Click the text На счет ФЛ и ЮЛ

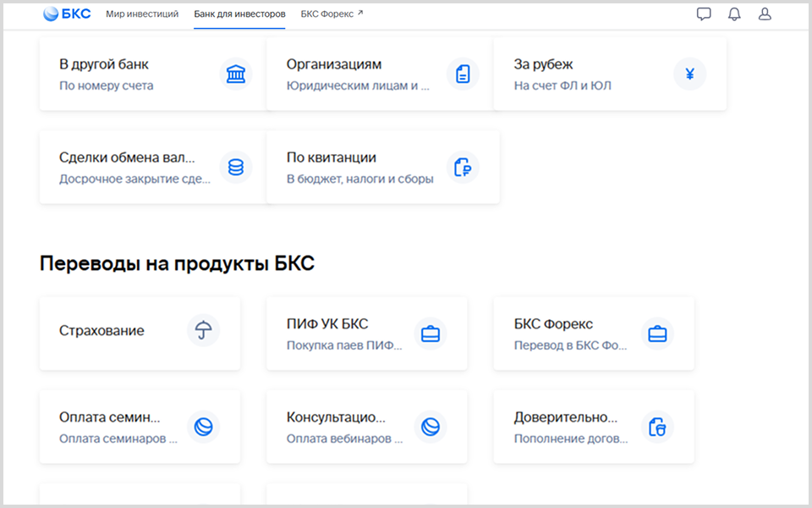point(562,86)
